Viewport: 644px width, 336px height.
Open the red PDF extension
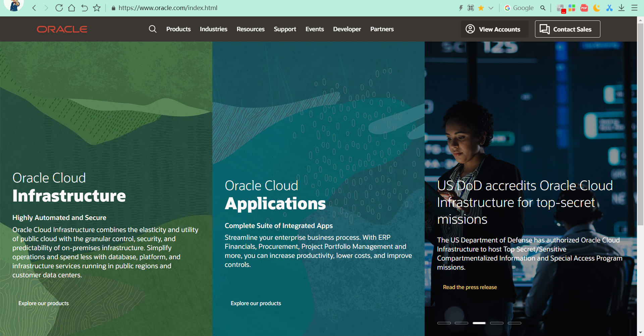[x=584, y=8]
